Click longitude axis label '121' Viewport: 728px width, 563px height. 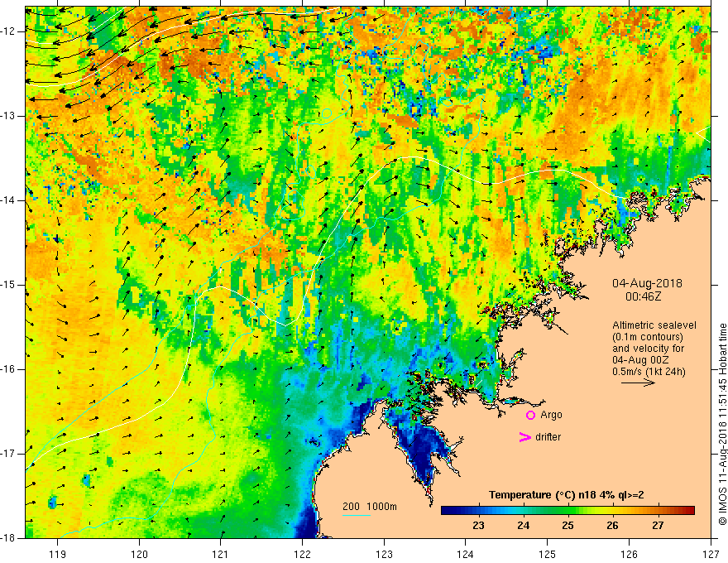pyautogui.click(x=221, y=554)
